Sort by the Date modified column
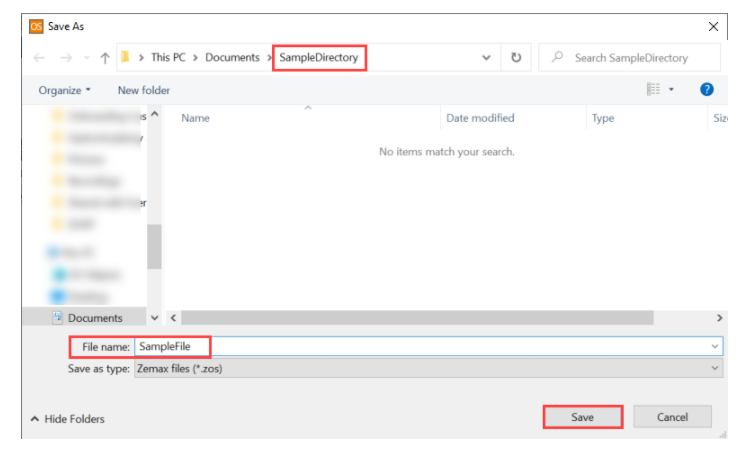The width and height of the screenshot is (750, 461). [480, 118]
